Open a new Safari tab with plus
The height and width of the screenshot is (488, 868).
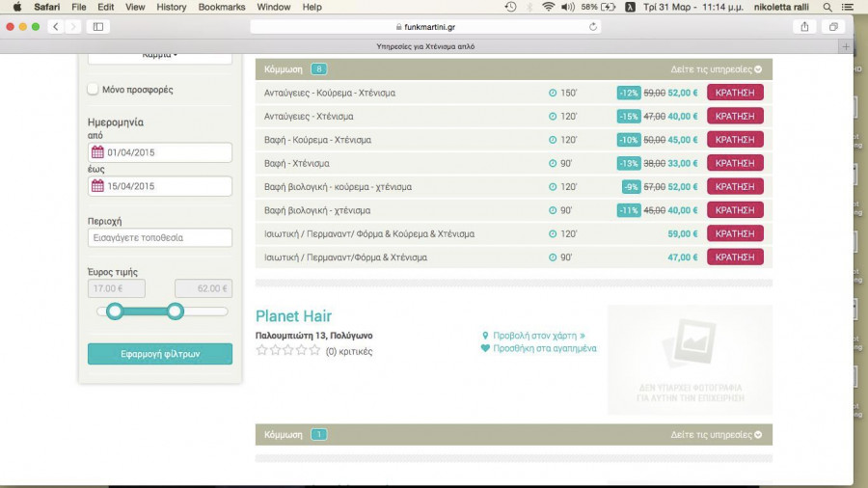click(x=846, y=46)
